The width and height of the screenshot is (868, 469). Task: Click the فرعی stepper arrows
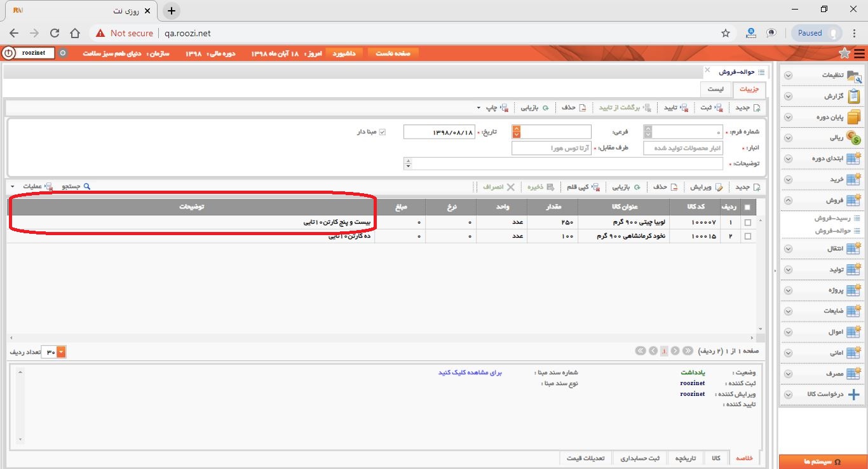[x=517, y=132]
